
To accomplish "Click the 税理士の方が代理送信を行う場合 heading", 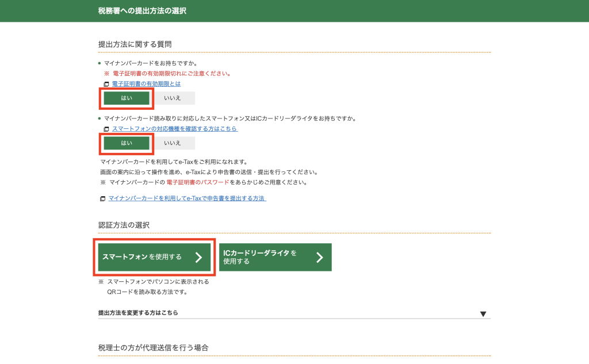I will point(153,348).
